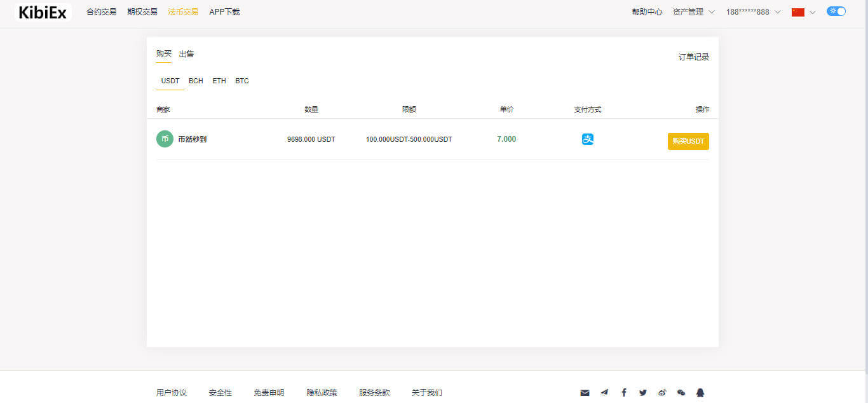The width and height of the screenshot is (868, 403).
Task: Select the ETH coin tab
Action: coord(219,81)
